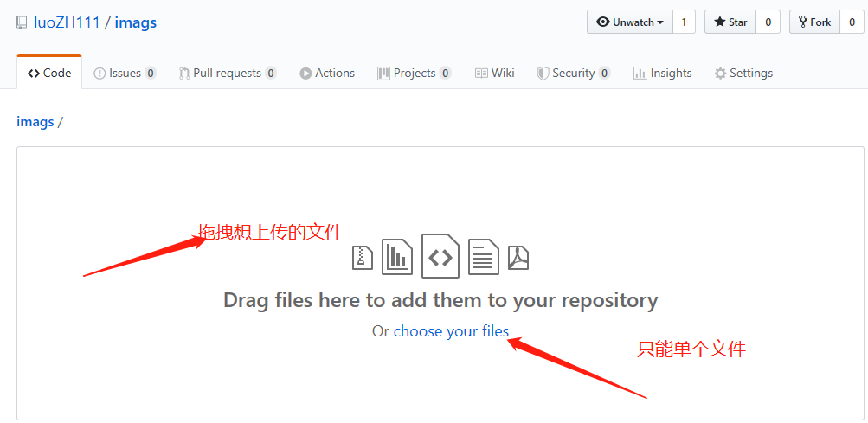Open the Wiki tab
Screen dimensions: 868x423
tap(495, 73)
